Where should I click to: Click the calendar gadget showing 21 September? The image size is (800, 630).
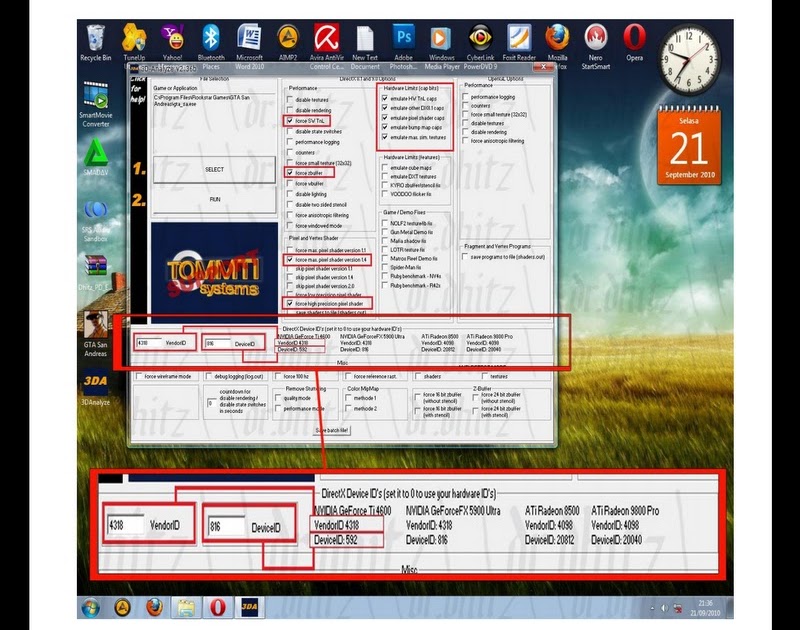click(689, 145)
